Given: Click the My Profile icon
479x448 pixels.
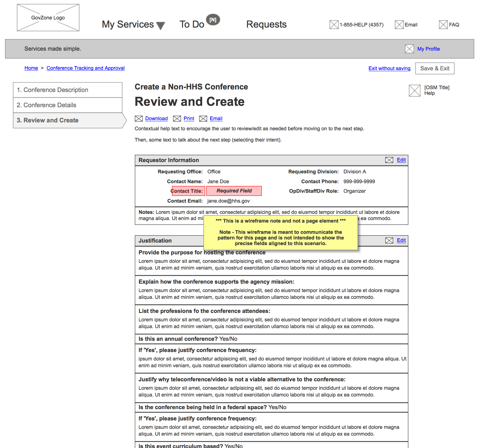Looking at the screenshot, I should point(409,49).
